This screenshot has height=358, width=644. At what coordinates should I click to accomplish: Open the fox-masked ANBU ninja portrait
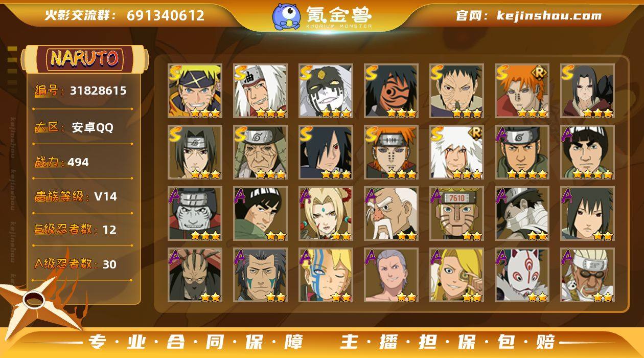click(522, 275)
